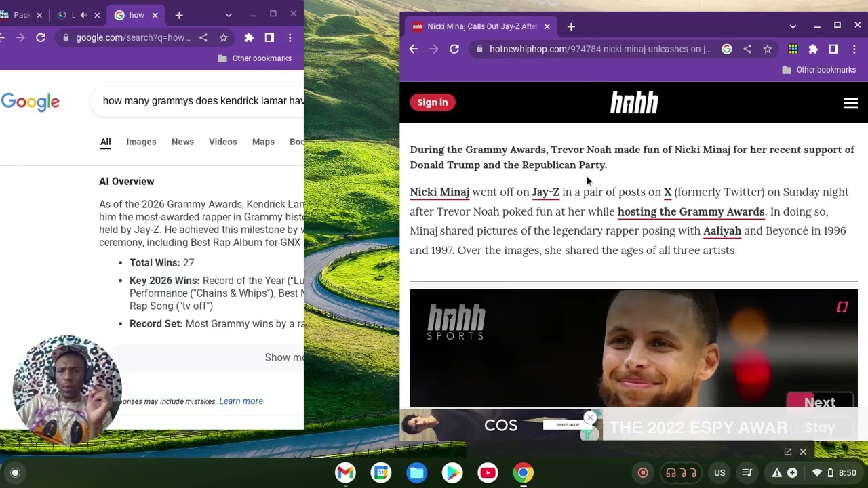Follow the 'hosting the Grammy Awards' link
The width and height of the screenshot is (868, 488).
(x=691, y=211)
